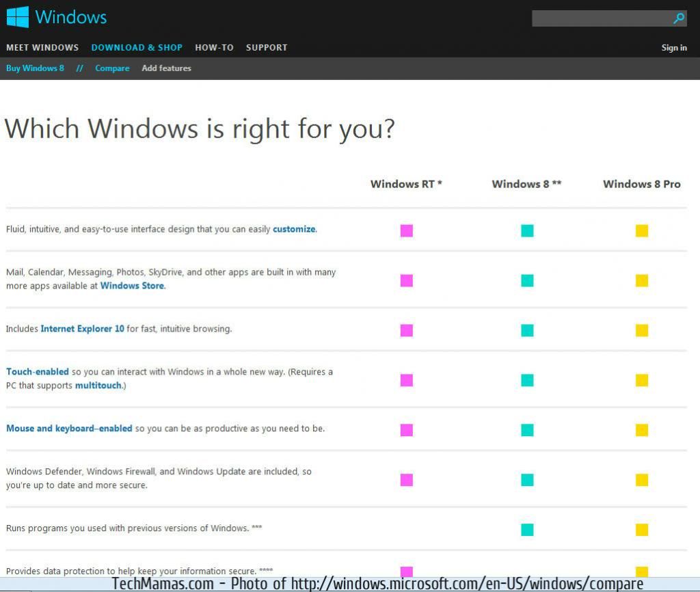This screenshot has width=700, height=592.
Task: Go to Buy Windows 8 page
Action: tap(35, 68)
